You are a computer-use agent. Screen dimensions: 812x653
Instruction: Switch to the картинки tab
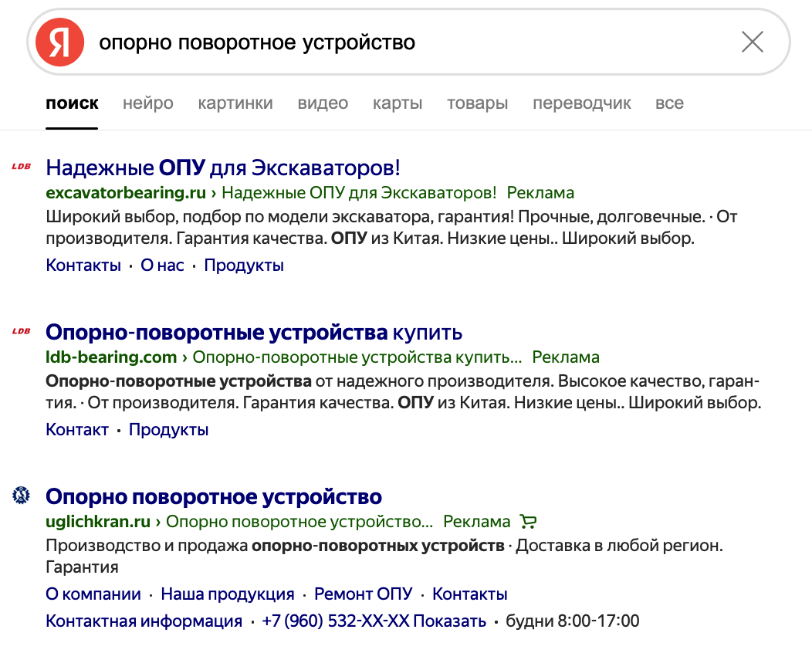point(235,103)
